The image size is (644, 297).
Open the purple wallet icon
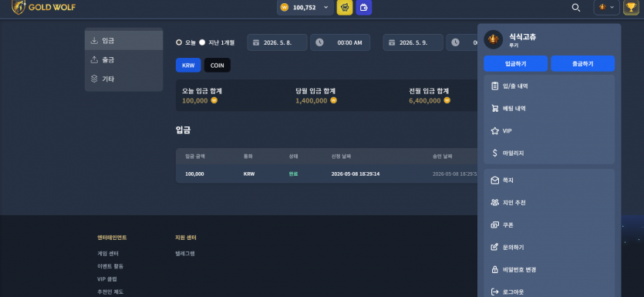pyautogui.click(x=364, y=8)
